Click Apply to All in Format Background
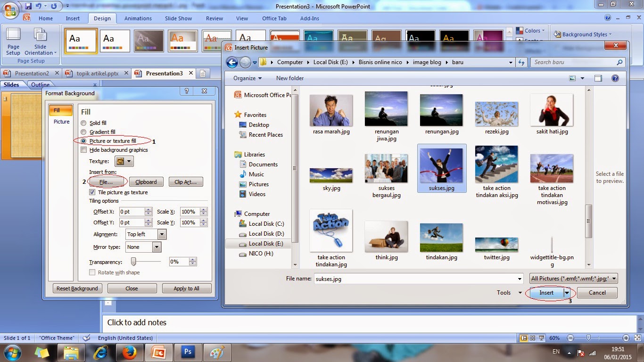Viewport: 644px width, 362px height. pos(187,288)
